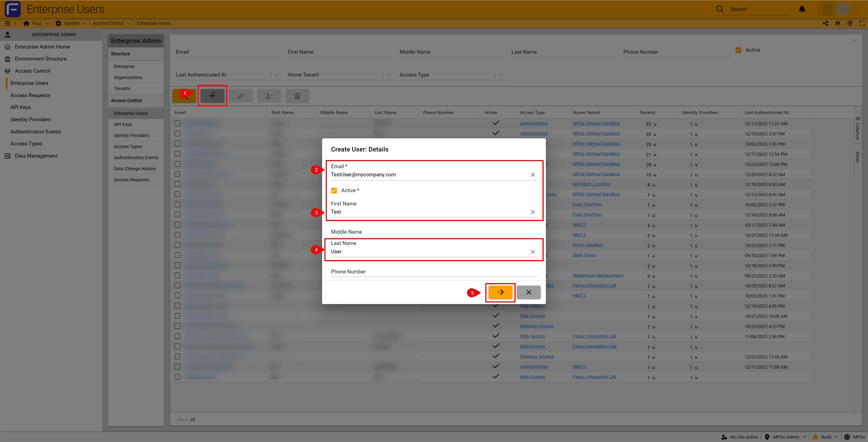868x442 pixels.
Task: Click the help question mark icon
Action: point(849,23)
